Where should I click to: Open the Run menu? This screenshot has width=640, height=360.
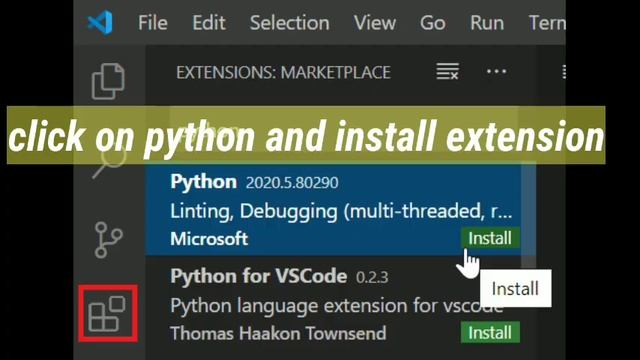pyautogui.click(x=487, y=22)
